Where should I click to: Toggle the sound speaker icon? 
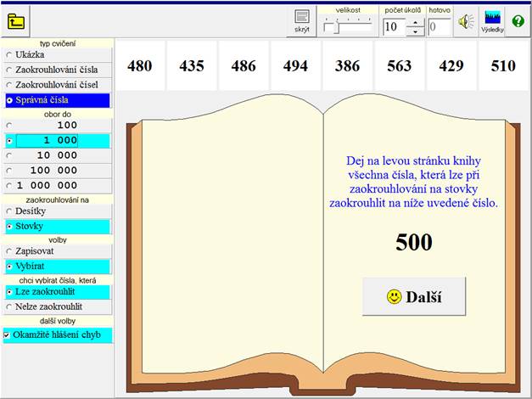pyautogui.click(x=466, y=21)
